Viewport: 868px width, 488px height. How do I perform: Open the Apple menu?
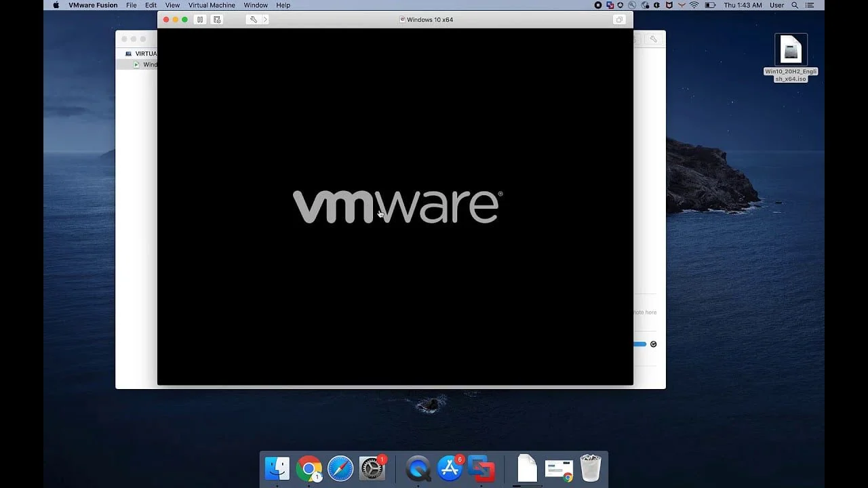coord(56,5)
